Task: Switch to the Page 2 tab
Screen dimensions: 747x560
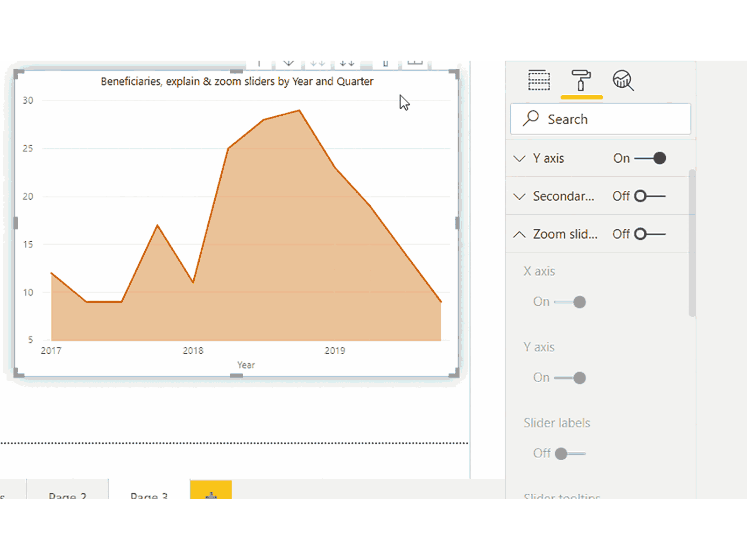Action: tap(67, 494)
